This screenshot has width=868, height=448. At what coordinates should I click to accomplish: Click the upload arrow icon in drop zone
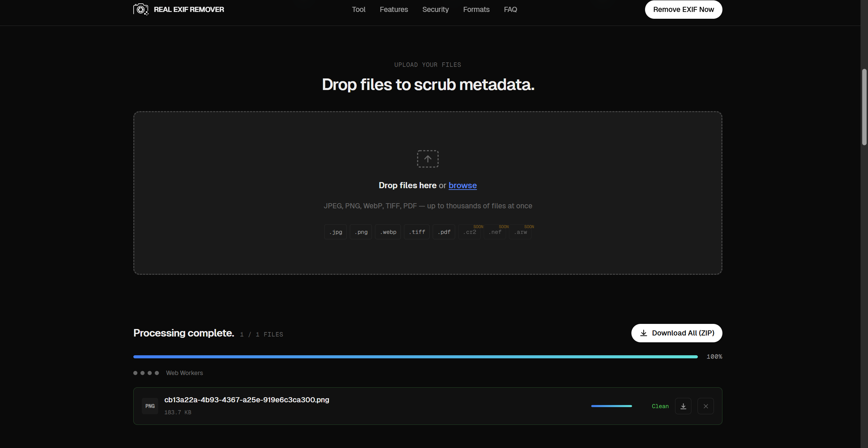point(428,159)
